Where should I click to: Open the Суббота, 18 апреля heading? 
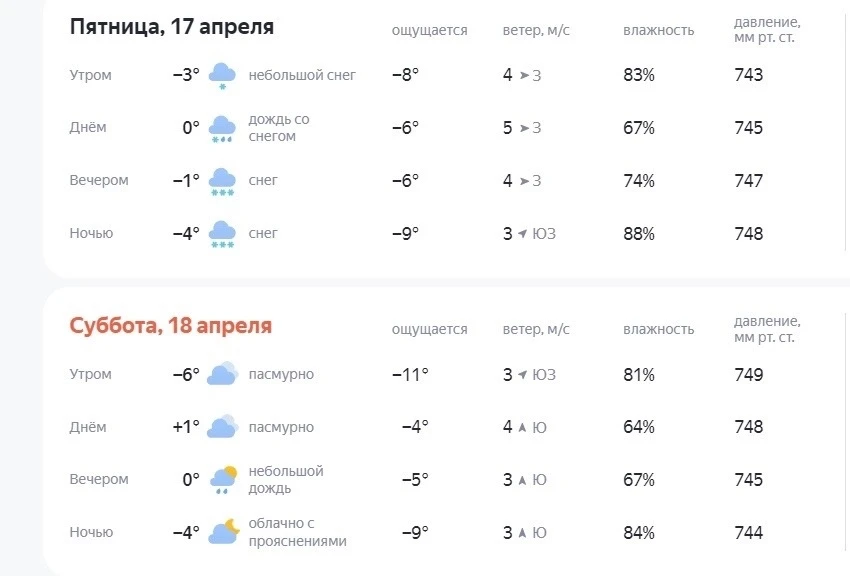pyautogui.click(x=171, y=325)
